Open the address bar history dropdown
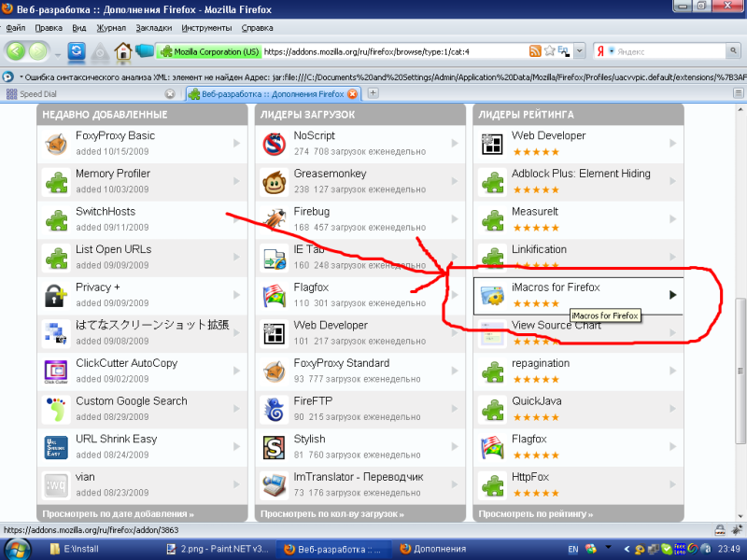Viewport: 747px width, 560px height. (579, 50)
